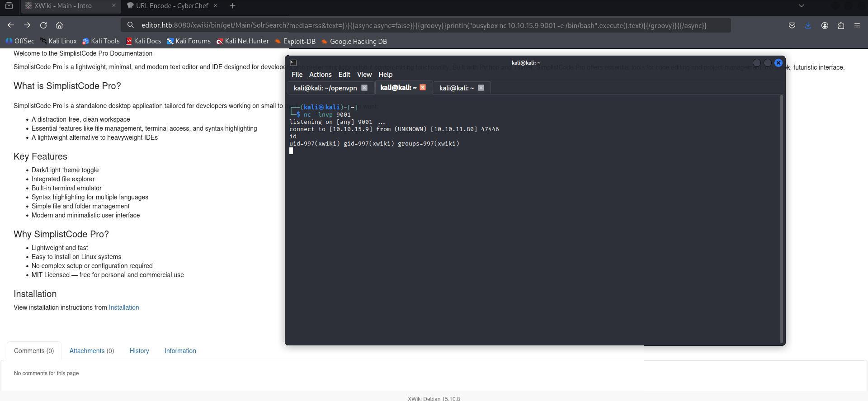Open the terminal View menu
The height and width of the screenshot is (401, 868).
coord(364,75)
